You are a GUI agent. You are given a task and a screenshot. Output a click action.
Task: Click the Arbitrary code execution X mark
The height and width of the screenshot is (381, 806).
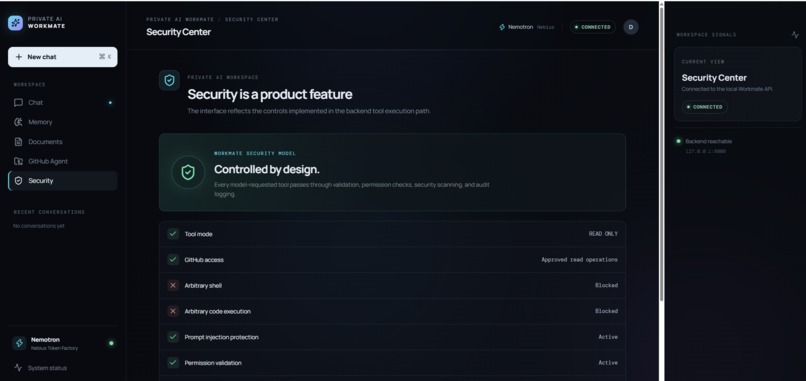click(173, 311)
